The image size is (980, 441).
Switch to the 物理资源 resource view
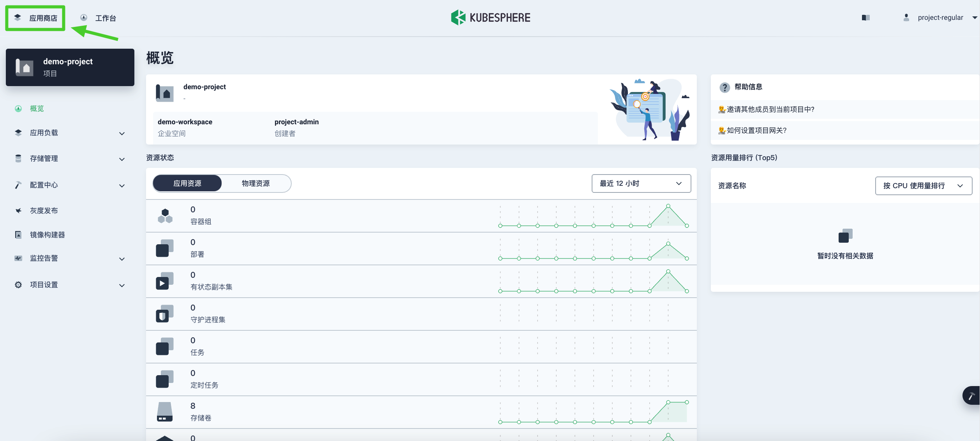256,183
